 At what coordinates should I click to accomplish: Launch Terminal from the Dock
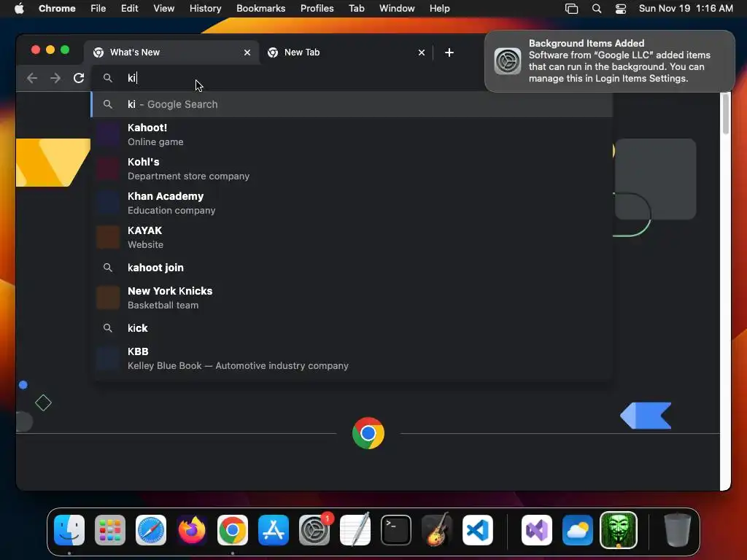coord(396,530)
